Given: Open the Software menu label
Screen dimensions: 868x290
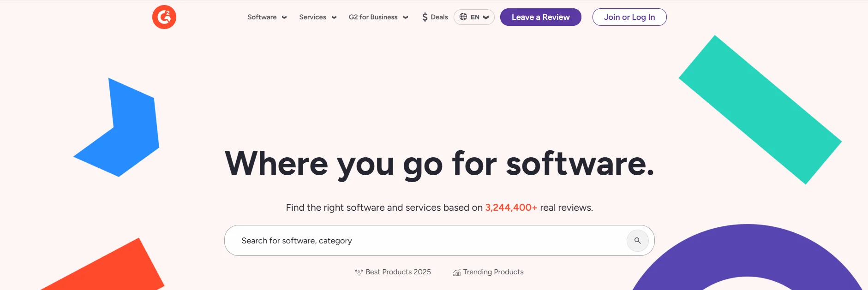Looking at the screenshot, I should (x=262, y=17).
